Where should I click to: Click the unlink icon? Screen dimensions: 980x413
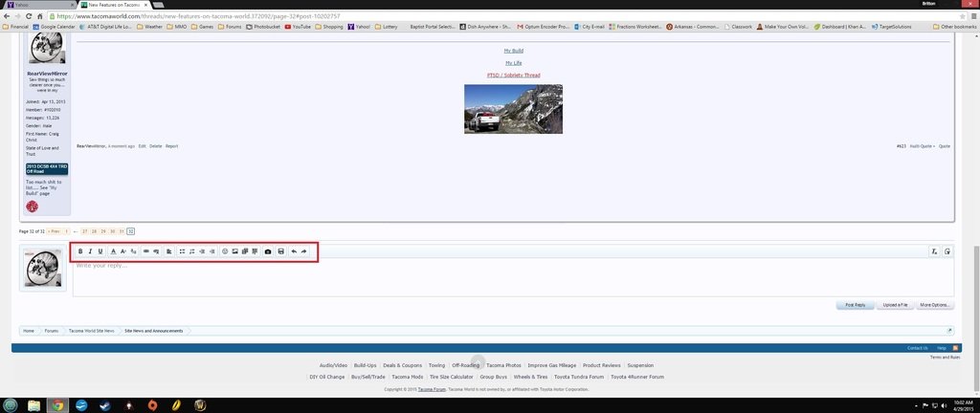(x=156, y=251)
